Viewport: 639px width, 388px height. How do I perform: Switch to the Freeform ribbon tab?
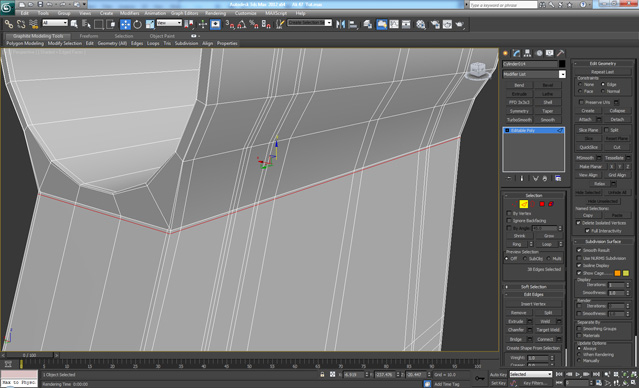tap(89, 36)
